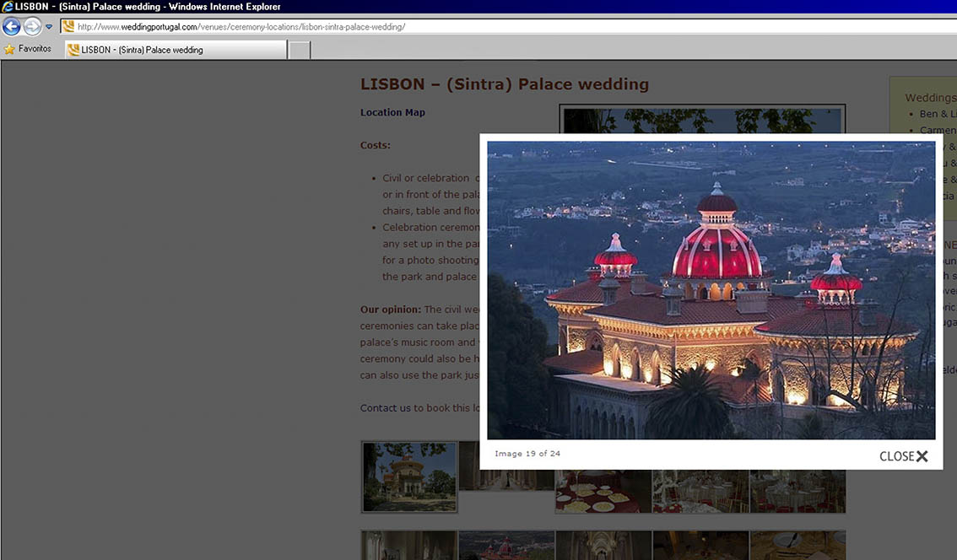Click the browser Back arrow button
957x560 pixels.
tap(12, 27)
